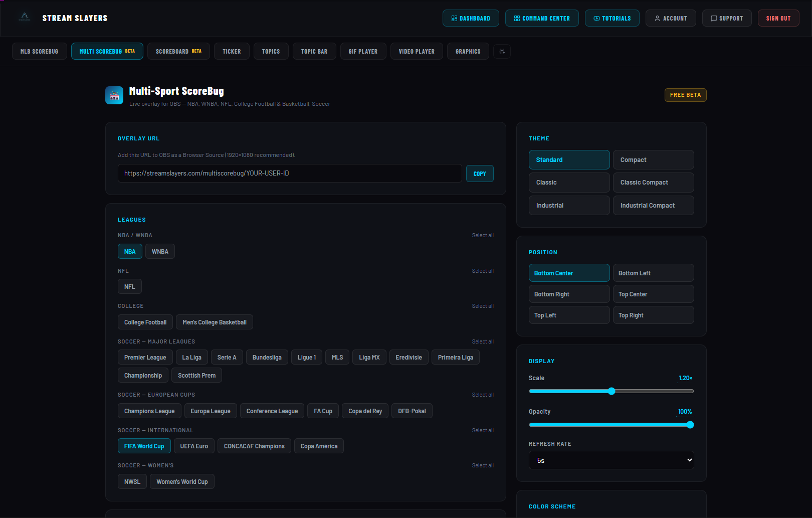This screenshot has height=518, width=812.
Task: Toggle Copa América chip
Action: pos(319,446)
